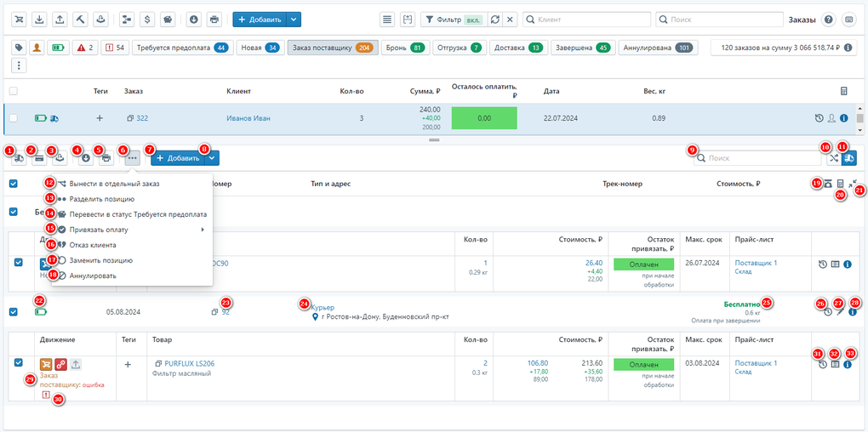This screenshot has height=432, width=868.
Task: Open the three-dot more actions button
Action: point(131,157)
